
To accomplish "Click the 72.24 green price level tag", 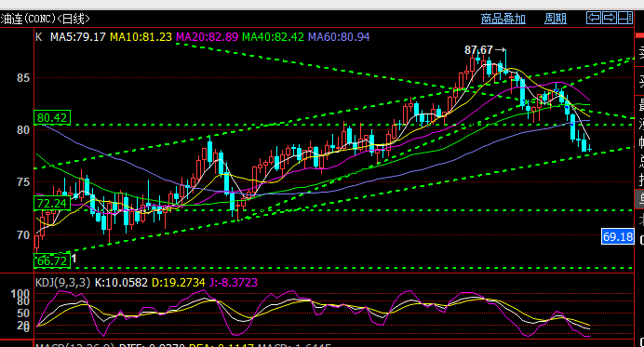I will (x=52, y=204).
